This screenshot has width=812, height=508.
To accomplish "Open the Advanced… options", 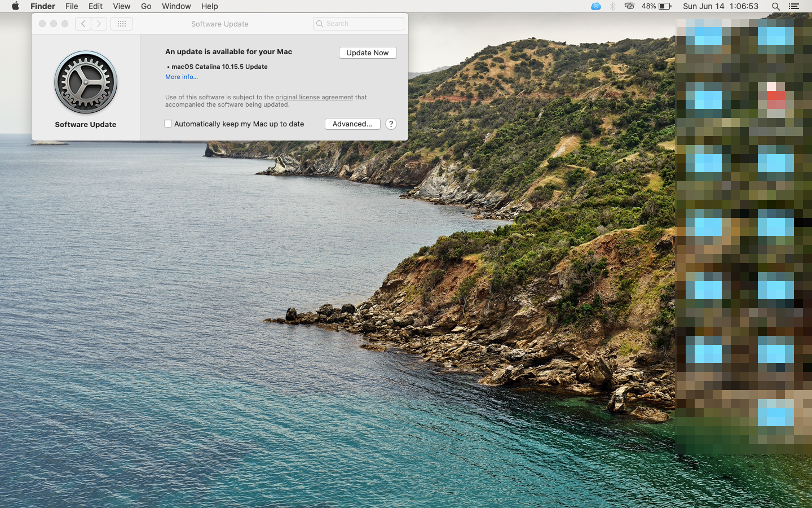I will pyautogui.click(x=352, y=124).
